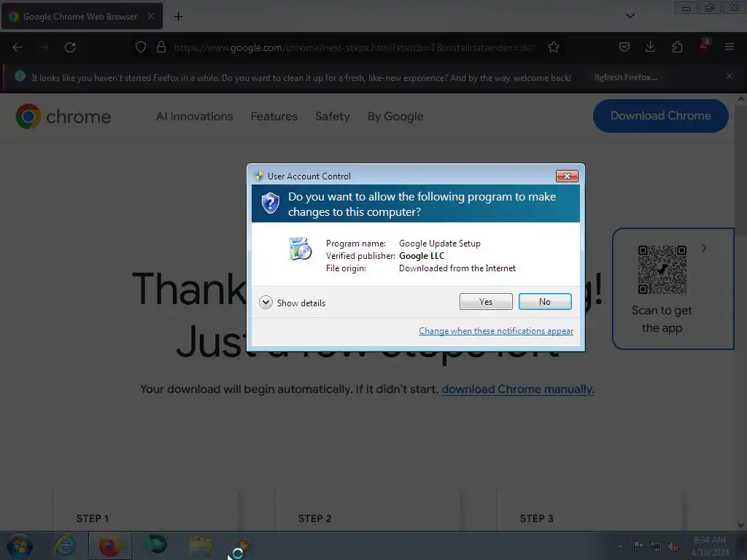This screenshot has height=560, width=747.
Task: Click the padlock site security icon
Action: click(161, 47)
